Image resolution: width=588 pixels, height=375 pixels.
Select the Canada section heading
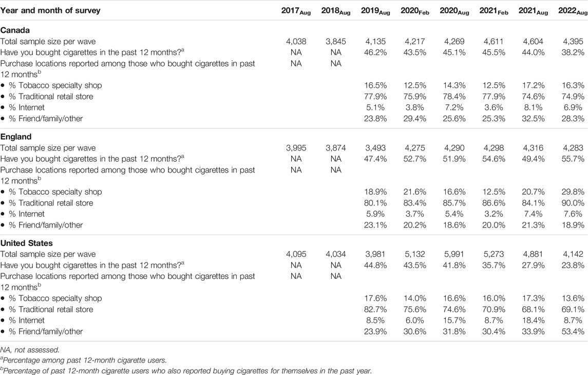15,30
